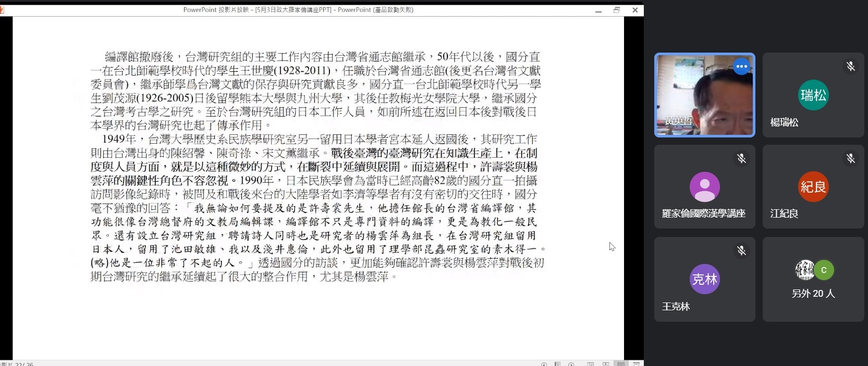Select the teal 瑞松 avatar circle
The image size is (868, 366).
[x=813, y=95]
